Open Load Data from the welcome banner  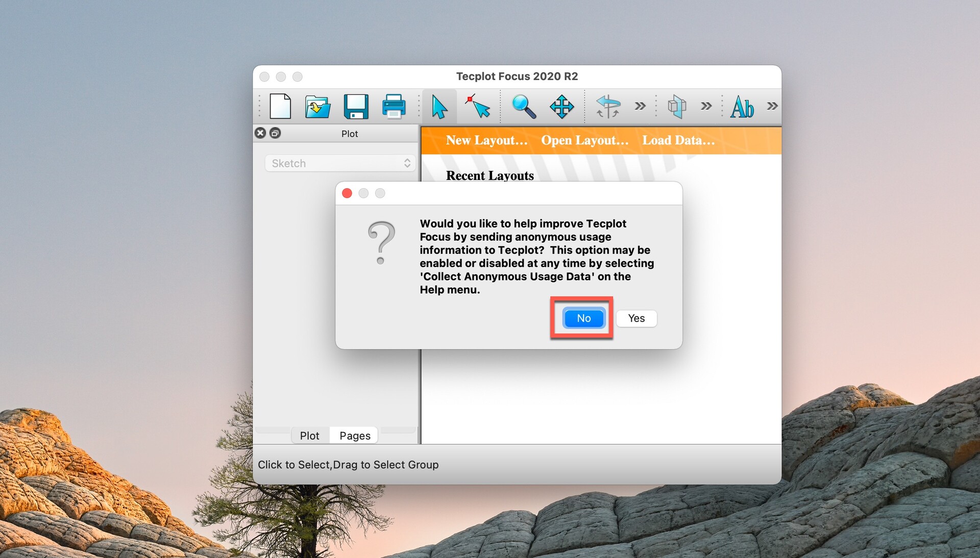(x=678, y=140)
